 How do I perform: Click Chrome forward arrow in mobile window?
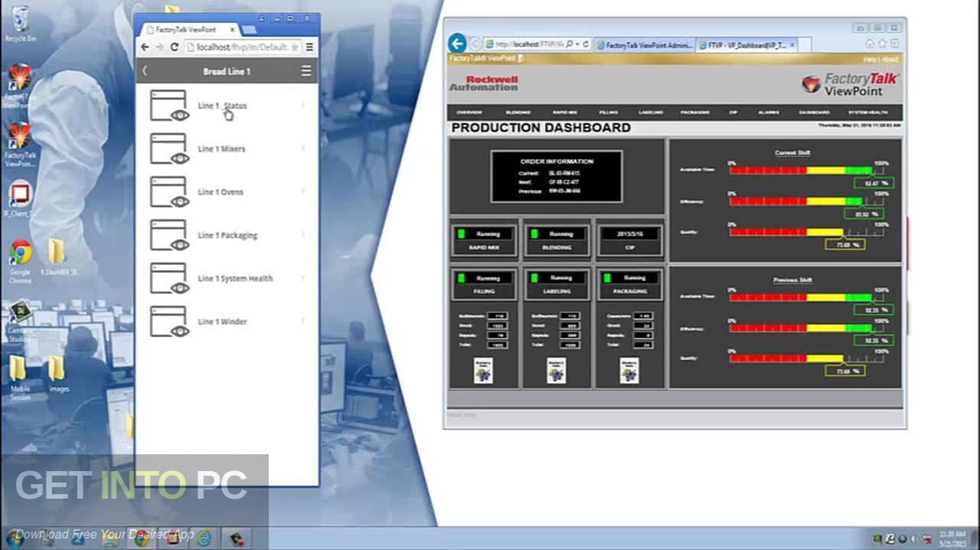coord(159,47)
